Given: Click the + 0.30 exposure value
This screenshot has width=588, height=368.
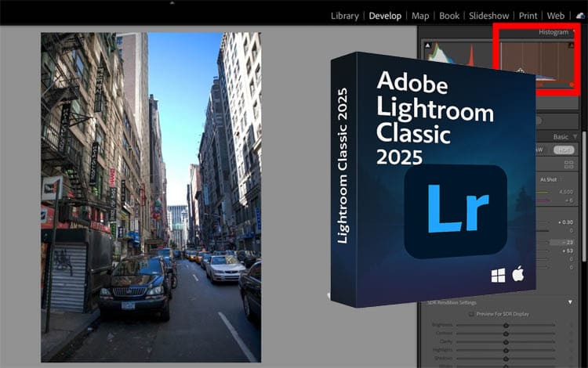Looking at the screenshot, I should 565,222.
